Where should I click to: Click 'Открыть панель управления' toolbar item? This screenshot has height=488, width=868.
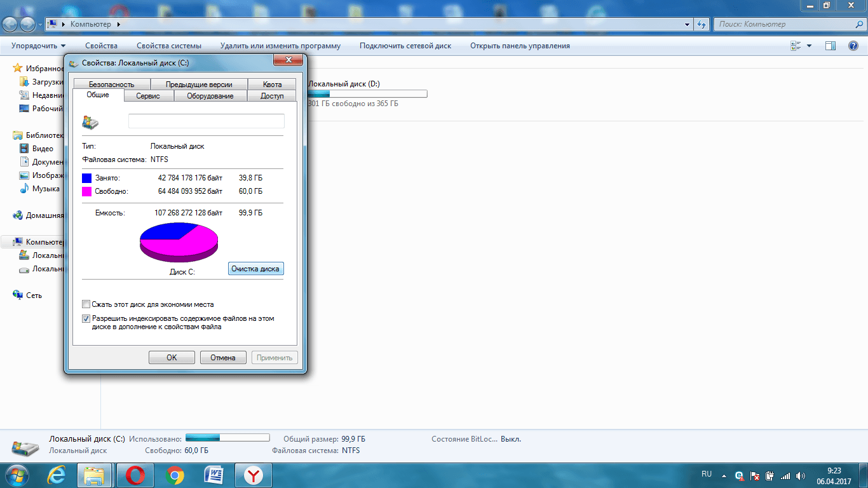[520, 46]
